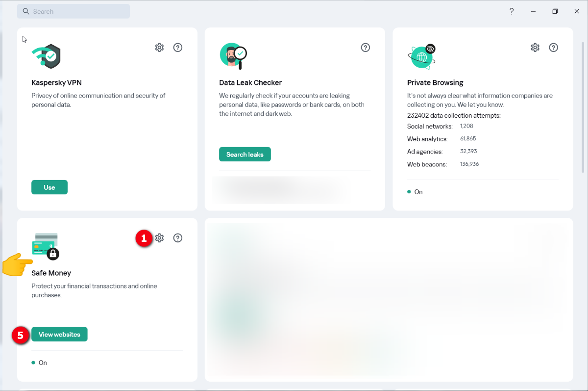588x391 pixels.
Task: Restore down the Kaspersky window
Action: coord(555,11)
